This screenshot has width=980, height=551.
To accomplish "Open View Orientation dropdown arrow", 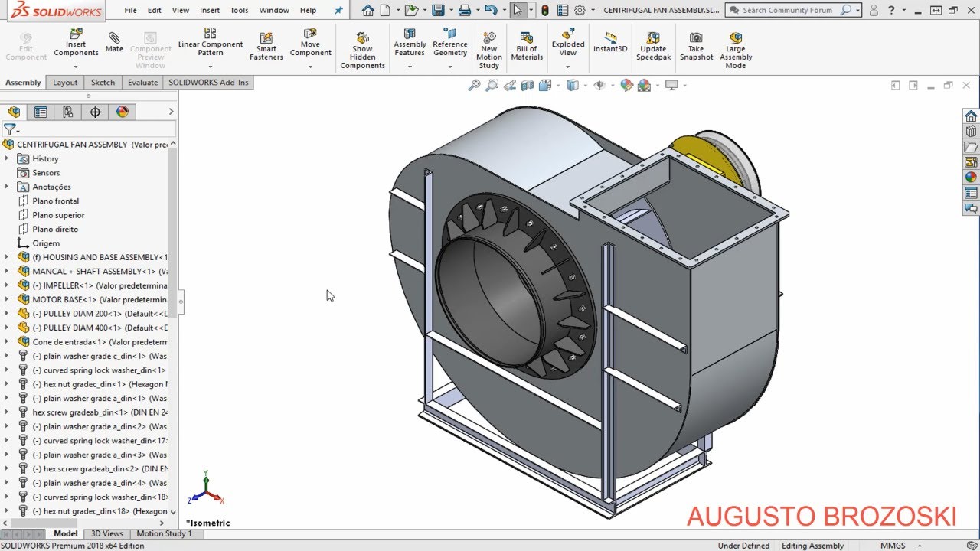I will [557, 86].
